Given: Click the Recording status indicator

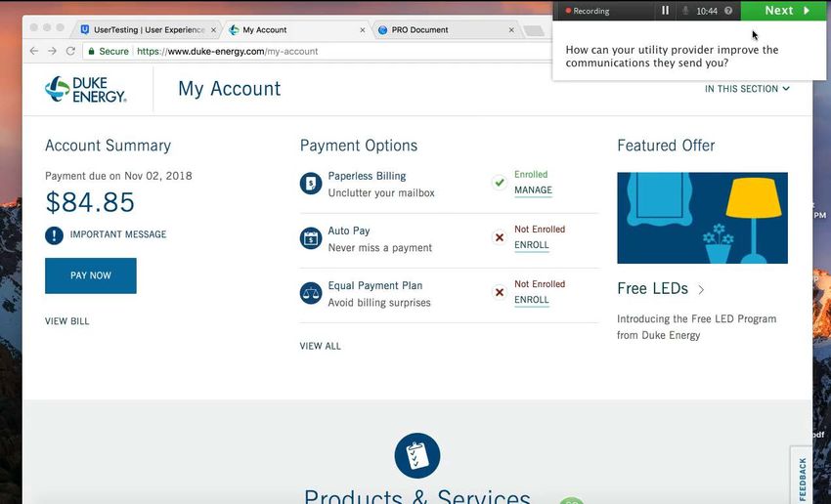Looking at the screenshot, I should pyautogui.click(x=588, y=11).
